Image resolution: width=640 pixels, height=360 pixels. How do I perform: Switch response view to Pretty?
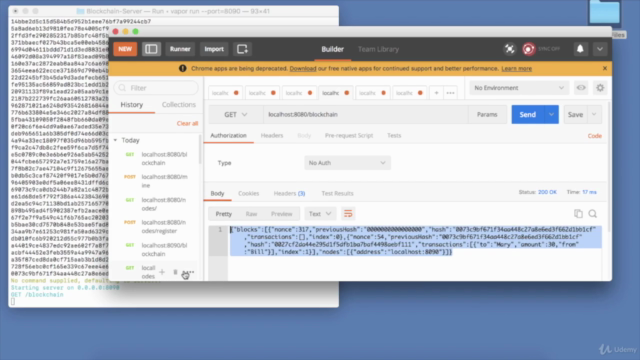point(224,214)
